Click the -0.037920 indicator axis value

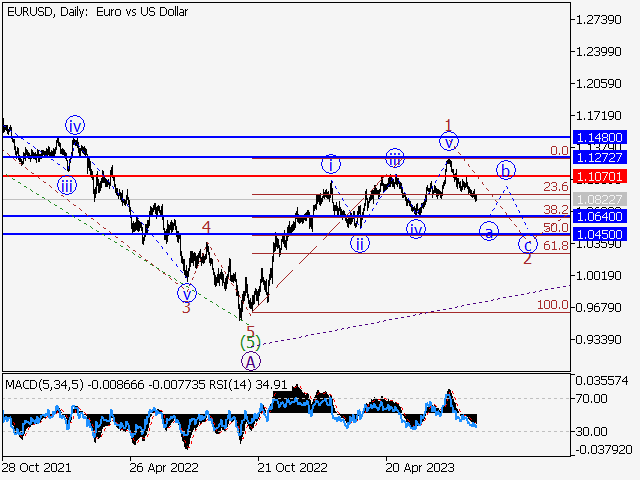(604, 450)
